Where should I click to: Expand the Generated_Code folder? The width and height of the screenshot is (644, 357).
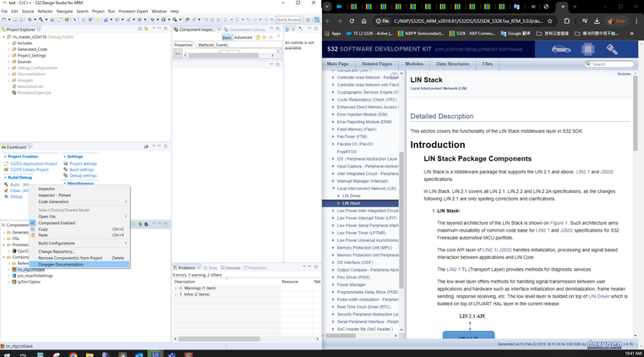9,49
